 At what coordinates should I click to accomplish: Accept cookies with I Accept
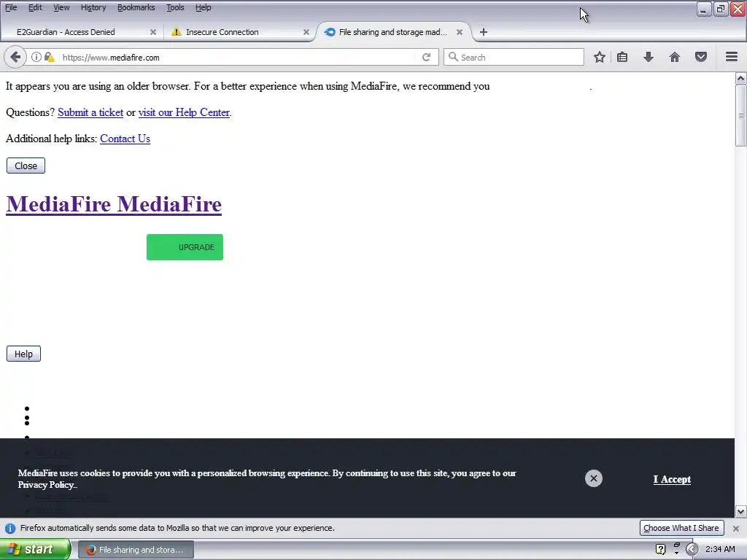672,480
